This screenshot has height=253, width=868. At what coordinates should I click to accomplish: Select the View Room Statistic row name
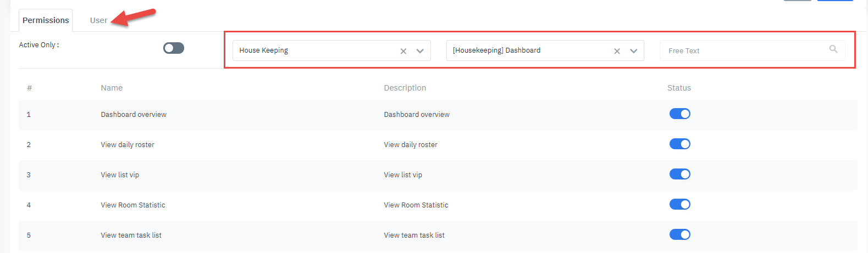click(133, 205)
